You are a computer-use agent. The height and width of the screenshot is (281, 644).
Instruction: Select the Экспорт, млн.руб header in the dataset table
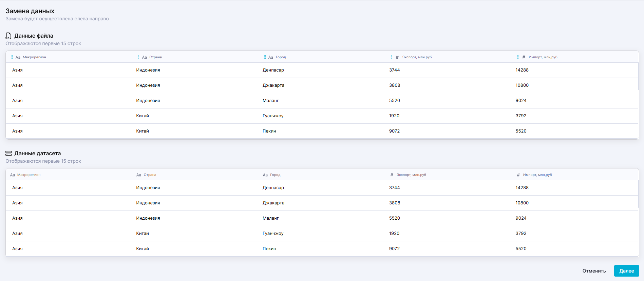coord(412,175)
